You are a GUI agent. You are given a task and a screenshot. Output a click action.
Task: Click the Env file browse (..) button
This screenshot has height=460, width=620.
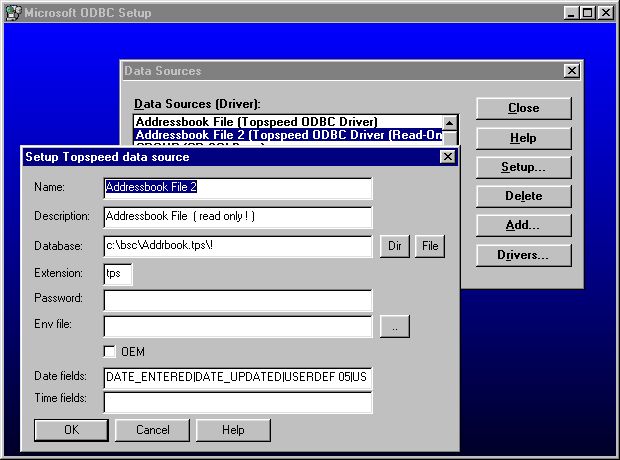(395, 326)
